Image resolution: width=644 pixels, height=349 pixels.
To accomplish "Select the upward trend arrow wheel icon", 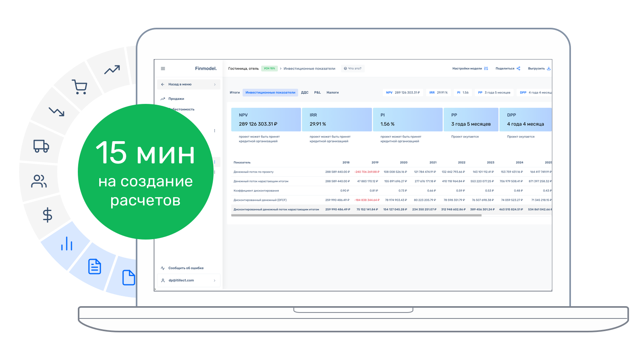I will (112, 70).
